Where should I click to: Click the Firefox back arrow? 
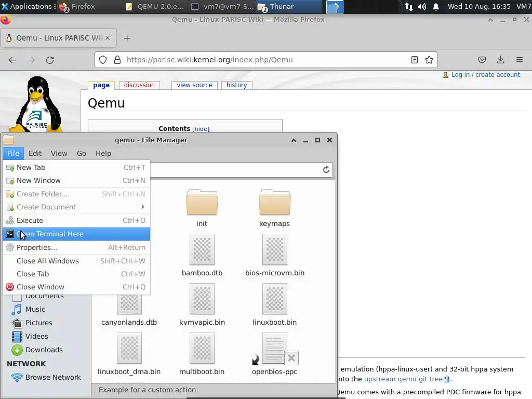coord(12,60)
